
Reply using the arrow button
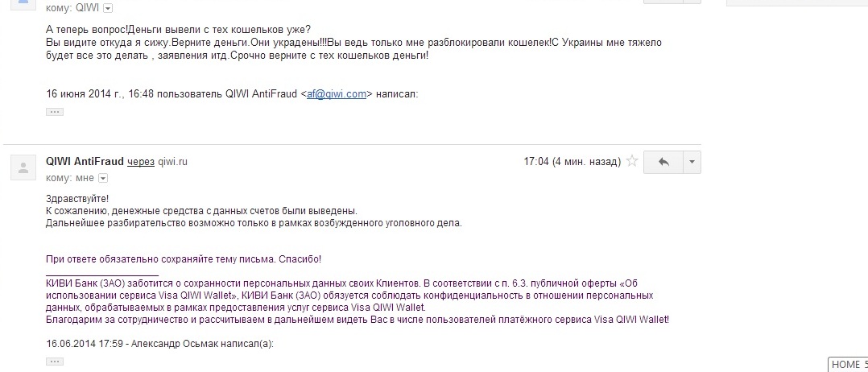point(664,162)
